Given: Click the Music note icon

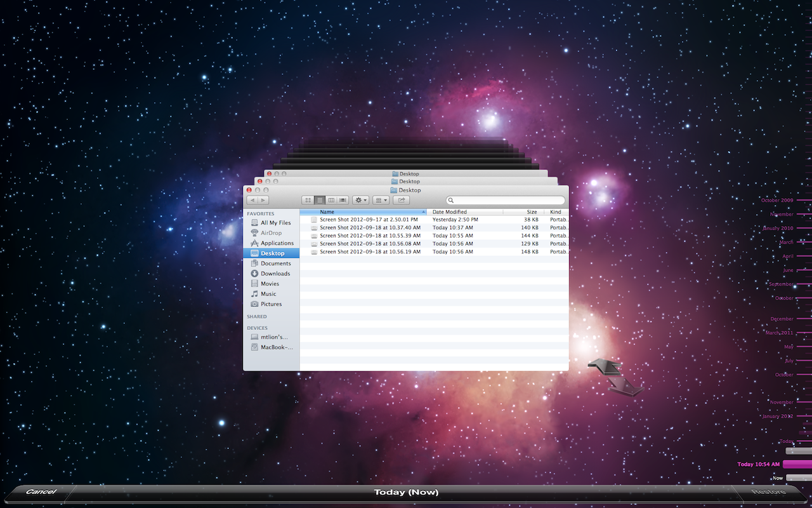Looking at the screenshot, I should [x=254, y=294].
